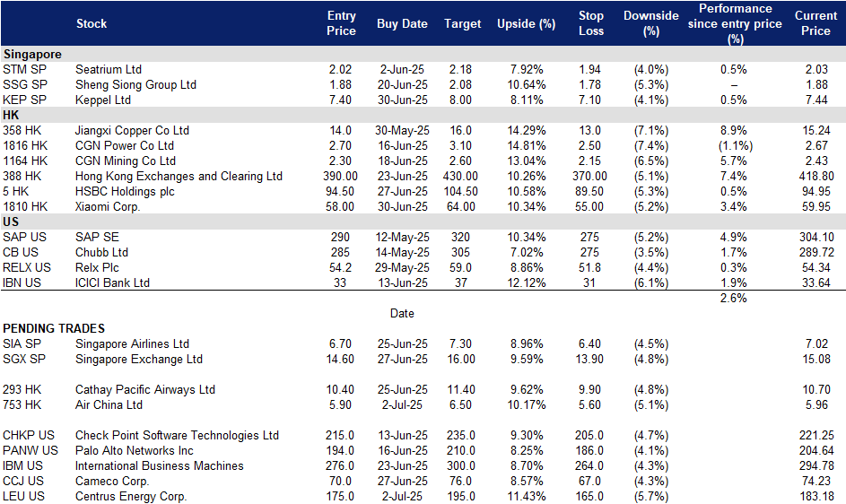Click the 2.6% average performance value

[733, 298]
